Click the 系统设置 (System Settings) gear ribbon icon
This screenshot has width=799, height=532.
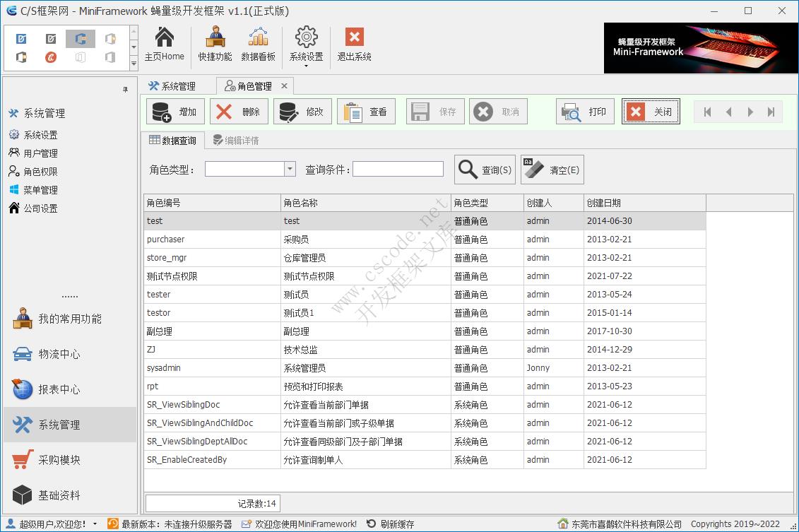coord(305,45)
